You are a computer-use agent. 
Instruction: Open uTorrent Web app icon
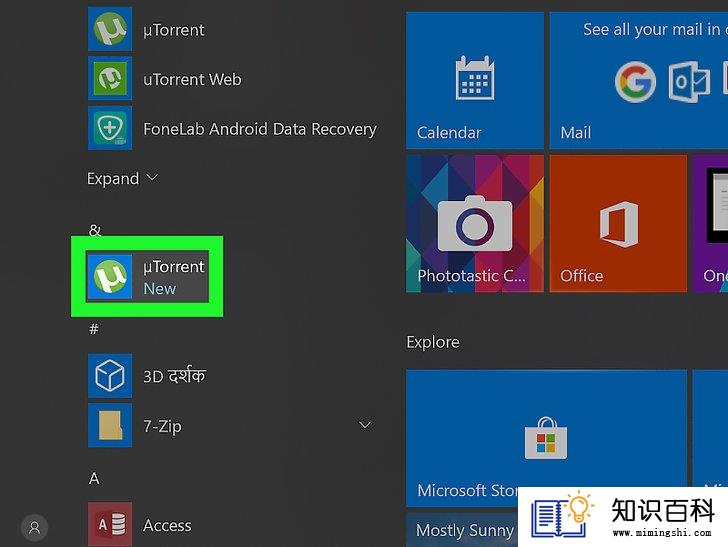(110, 78)
